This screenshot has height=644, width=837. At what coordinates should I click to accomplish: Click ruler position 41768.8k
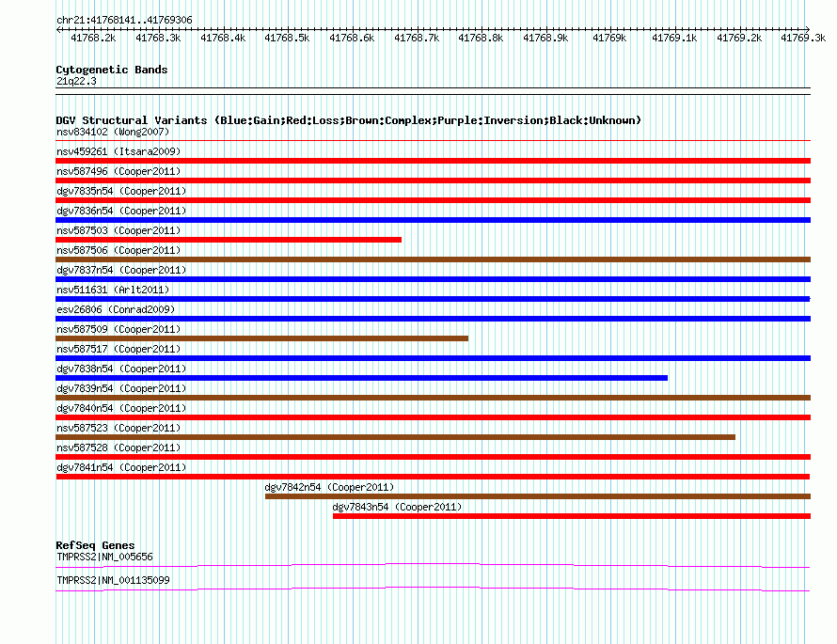481,38
